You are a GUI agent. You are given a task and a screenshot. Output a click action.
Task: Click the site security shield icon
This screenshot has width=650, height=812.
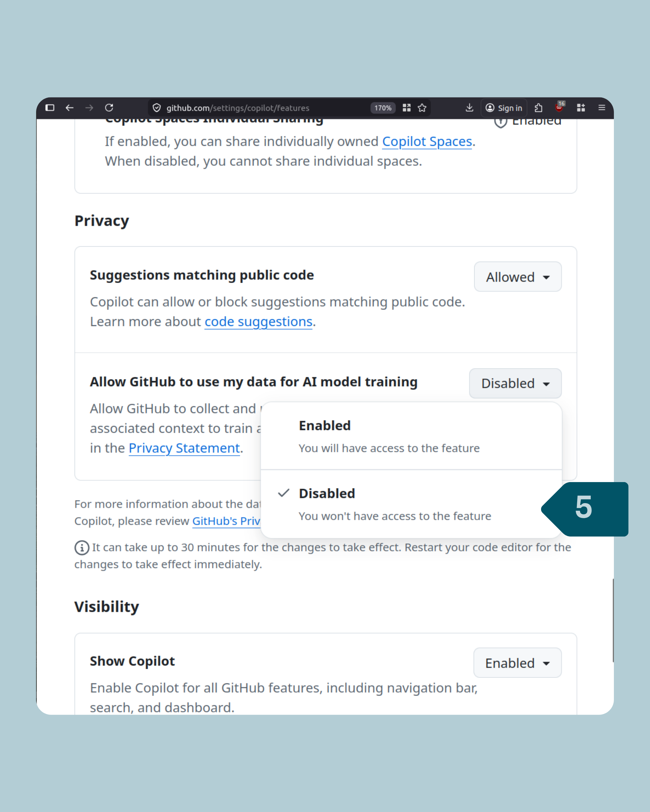pos(157,108)
